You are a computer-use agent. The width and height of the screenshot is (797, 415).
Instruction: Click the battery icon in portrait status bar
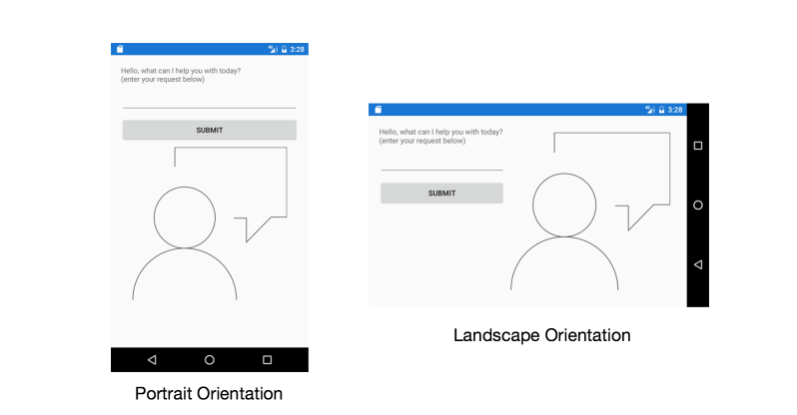[x=285, y=49]
